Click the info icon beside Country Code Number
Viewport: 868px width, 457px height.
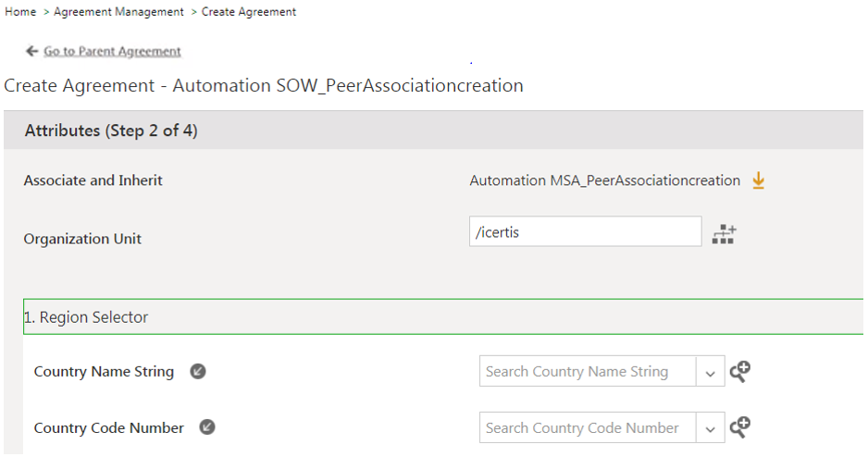click(207, 428)
